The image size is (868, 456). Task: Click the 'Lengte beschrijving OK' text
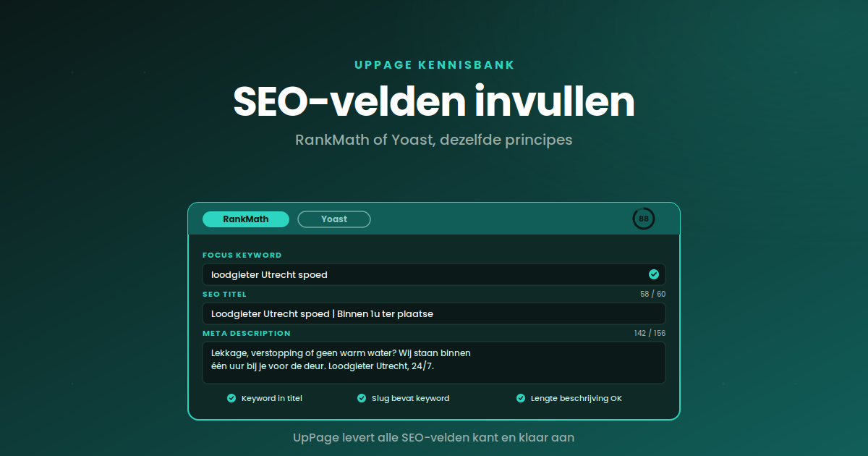[x=576, y=398]
